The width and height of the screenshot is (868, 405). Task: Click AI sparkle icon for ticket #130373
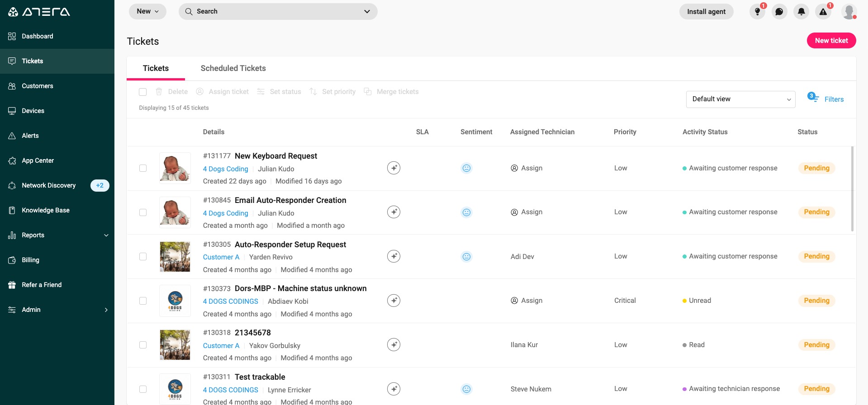pos(394,301)
